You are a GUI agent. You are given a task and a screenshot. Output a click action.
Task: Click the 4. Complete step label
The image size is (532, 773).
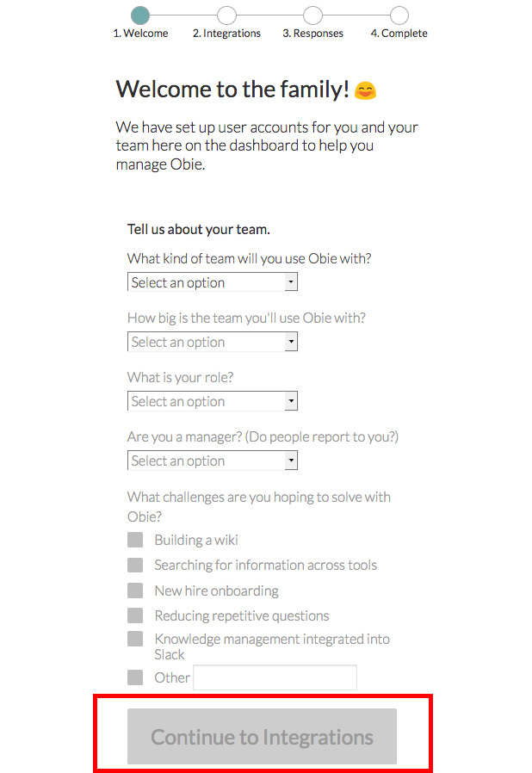(399, 34)
